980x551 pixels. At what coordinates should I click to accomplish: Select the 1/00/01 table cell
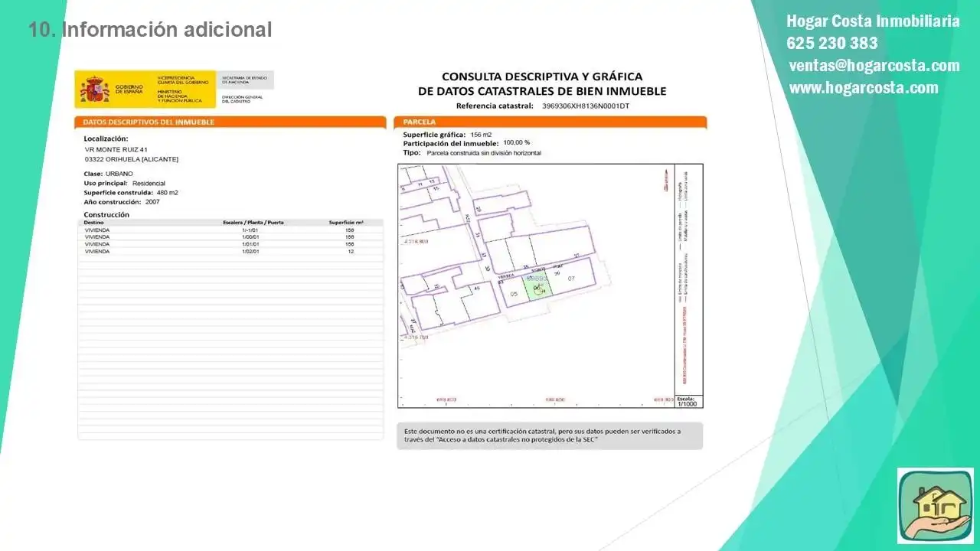pos(251,237)
